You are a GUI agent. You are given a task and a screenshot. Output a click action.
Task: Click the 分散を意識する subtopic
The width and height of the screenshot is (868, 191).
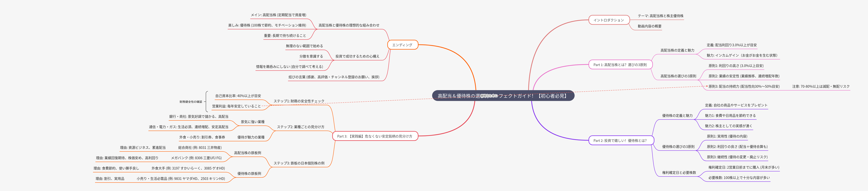click(x=311, y=56)
